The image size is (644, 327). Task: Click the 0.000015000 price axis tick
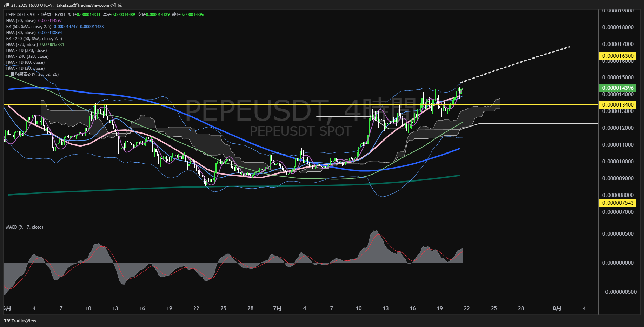pos(618,77)
